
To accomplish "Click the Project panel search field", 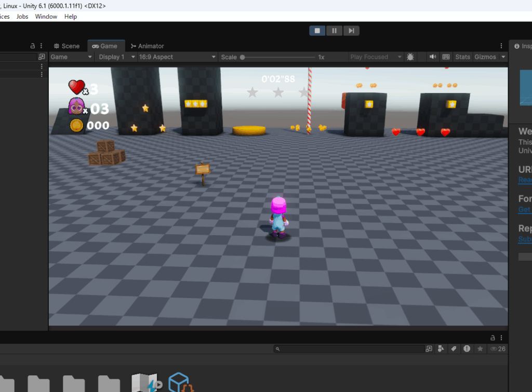I will coord(349,349).
